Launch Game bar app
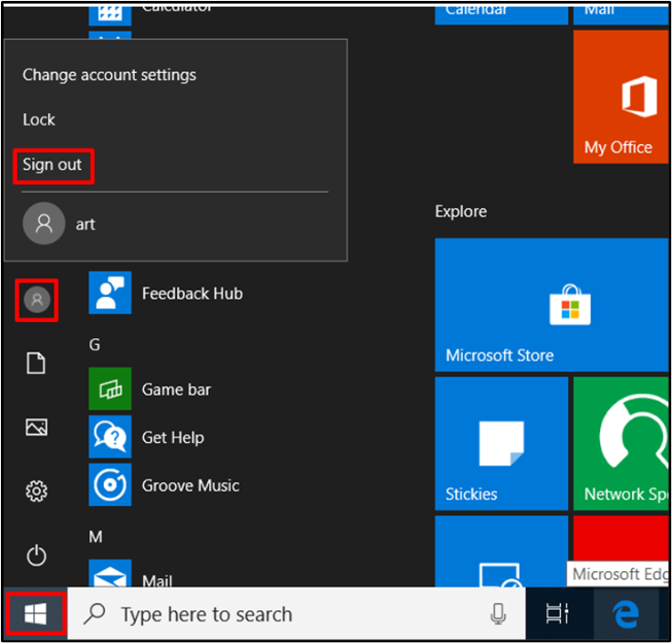672x643 pixels. coord(150,390)
